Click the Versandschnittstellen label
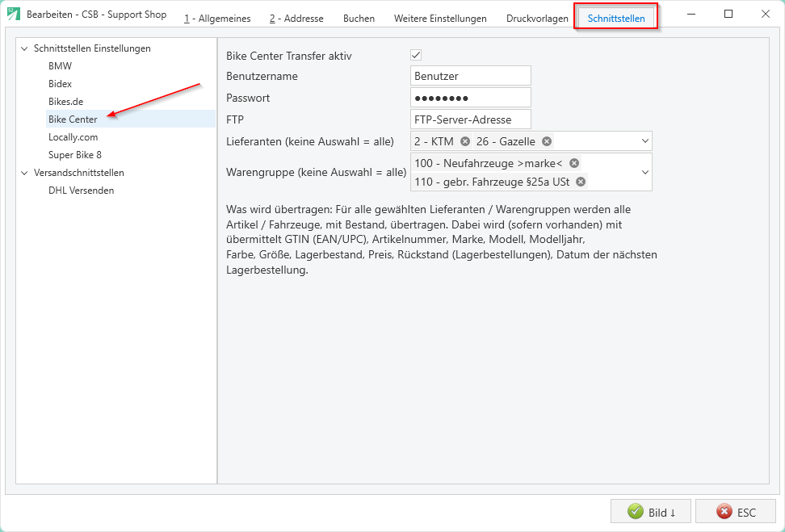Image resolution: width=785 pixels, height=532 pixels. pyautogui.click(x=79, y=173)
